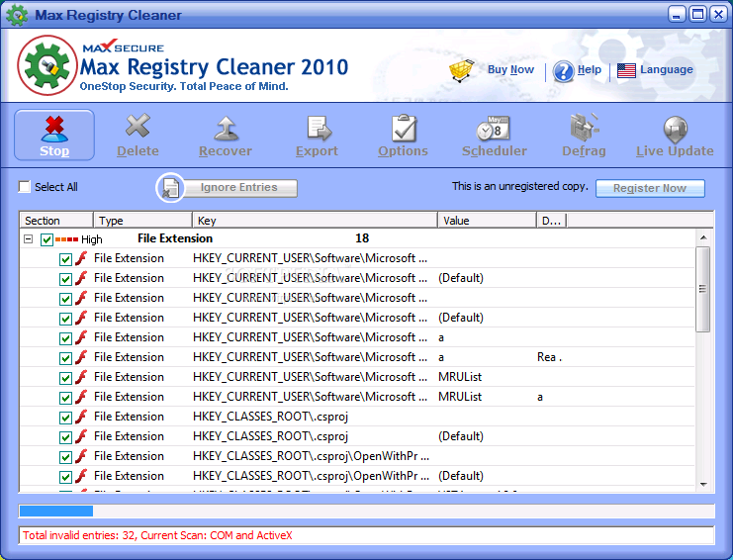The height and width of the screenshot is (560, 733).
Task: Sort by the Value column header
Action: 487,221
